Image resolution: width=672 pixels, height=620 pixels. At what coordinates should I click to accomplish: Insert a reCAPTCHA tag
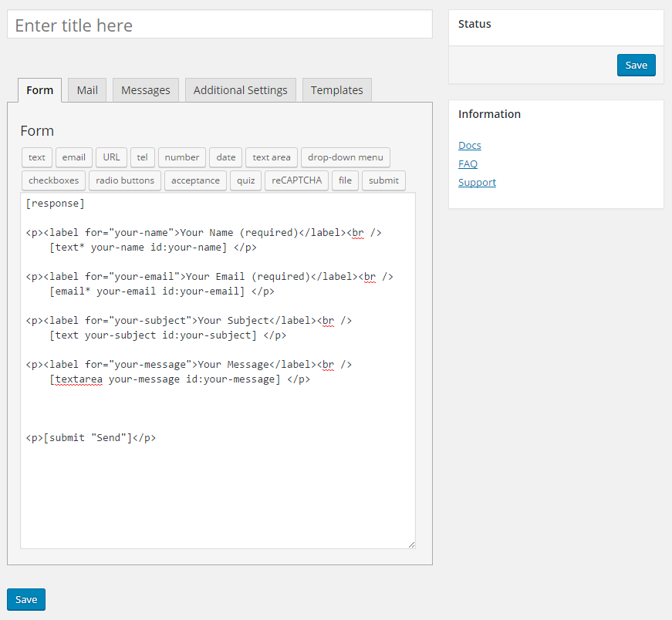pyautogui.click(x=296, y=180)
